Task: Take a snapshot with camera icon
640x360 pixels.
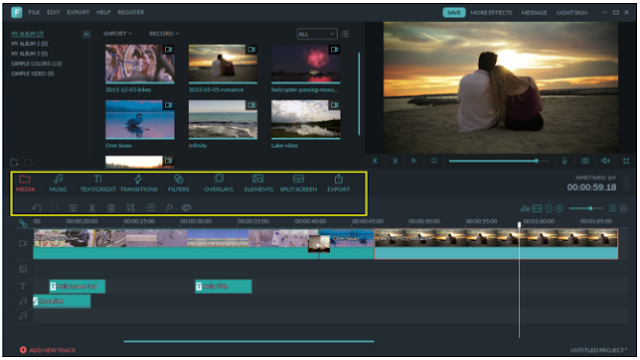Action: pos(585,161)
